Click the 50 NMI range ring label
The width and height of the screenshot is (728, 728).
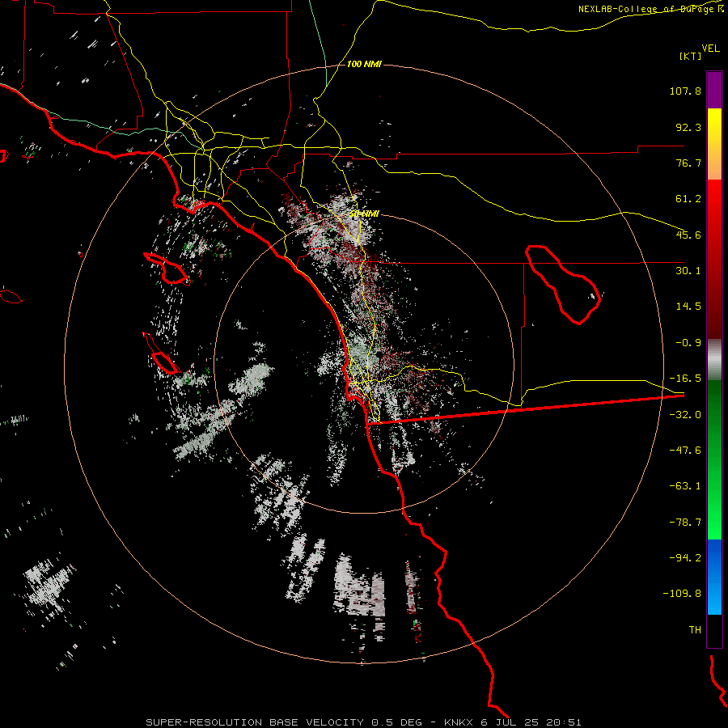[364, 214]
